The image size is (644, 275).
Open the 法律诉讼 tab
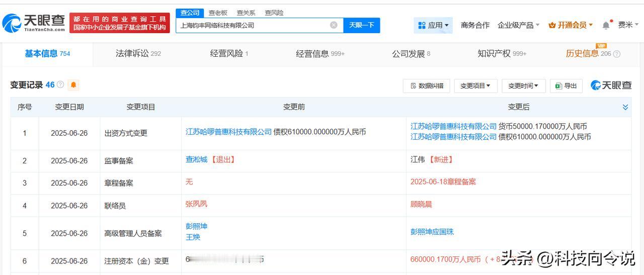click(x=138, y=54)
